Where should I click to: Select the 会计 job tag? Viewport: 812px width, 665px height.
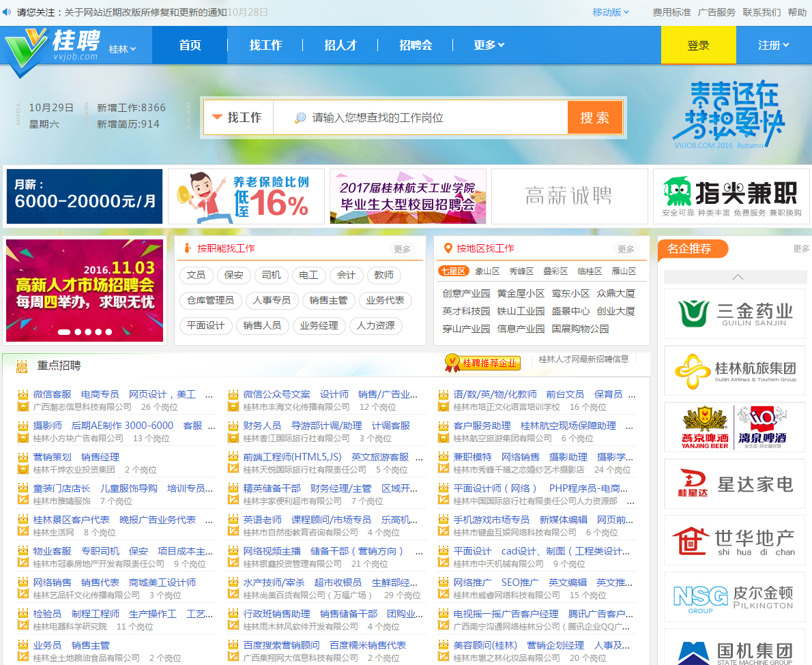(346, 276)
